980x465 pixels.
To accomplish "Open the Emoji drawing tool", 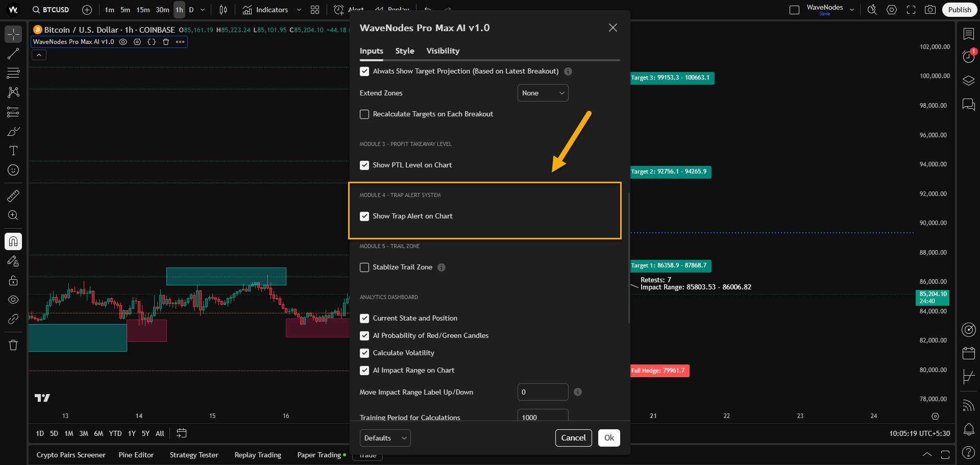I will pyautogui.click(x=13, y=170).
